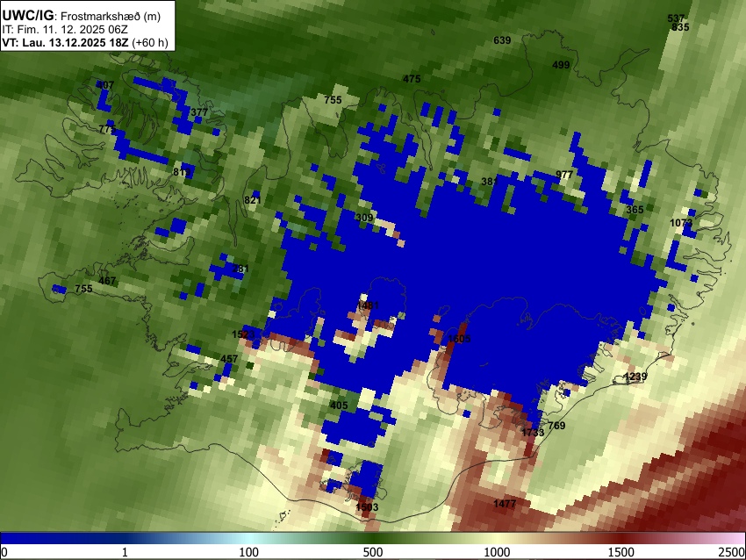Click the 475 value label
746x560 pixels.
[412, 79]
